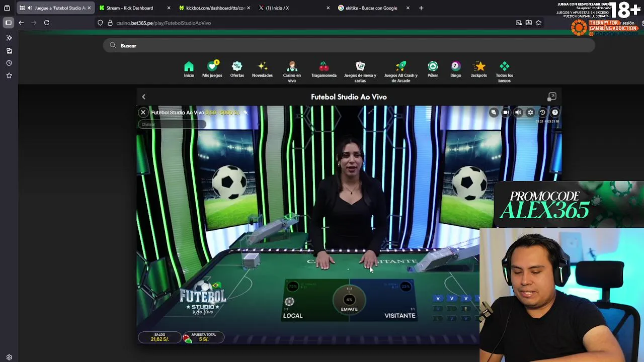The height and width of the screenshot is (362, 644).
Task: Reload the current page
Action: [x=47, y=23]
